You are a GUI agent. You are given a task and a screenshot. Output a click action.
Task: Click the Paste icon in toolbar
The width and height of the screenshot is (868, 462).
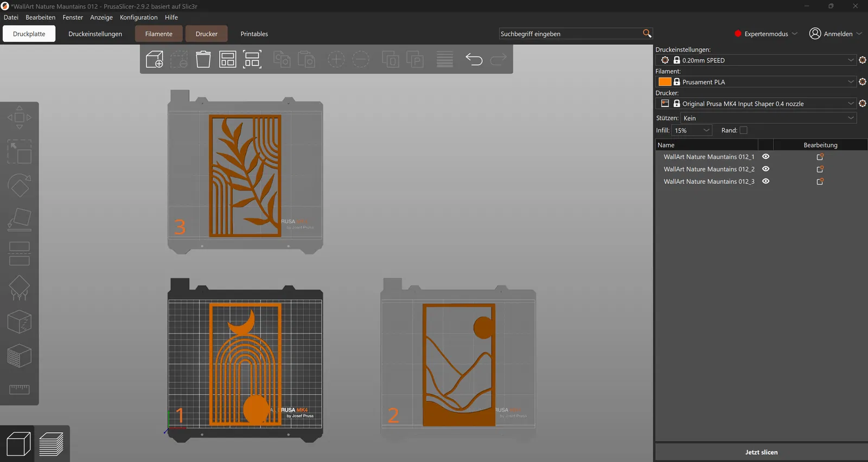307,59
